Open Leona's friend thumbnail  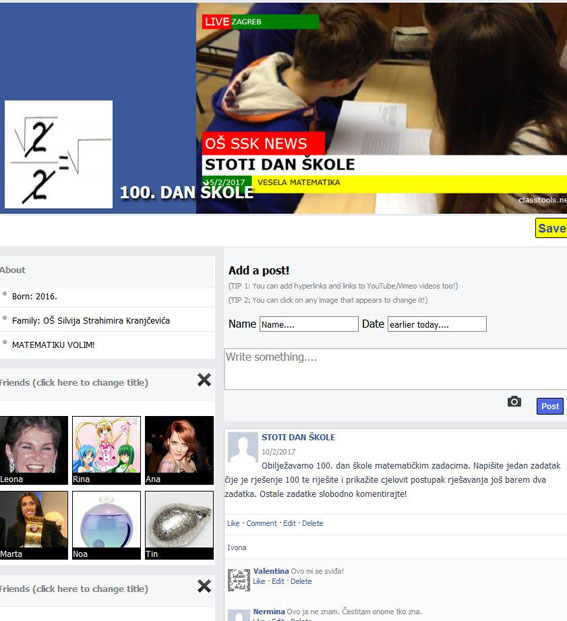tap(34, 450)
